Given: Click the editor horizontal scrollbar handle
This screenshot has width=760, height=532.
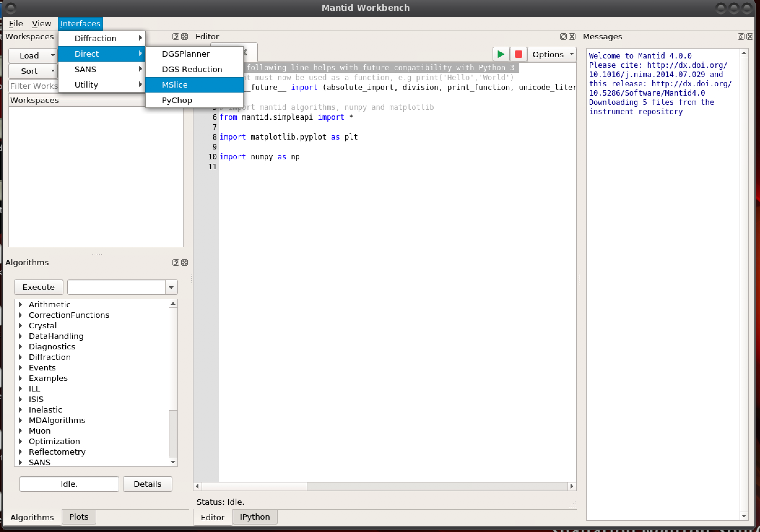Looking at the screenshot, I should [x=254, y=486].
